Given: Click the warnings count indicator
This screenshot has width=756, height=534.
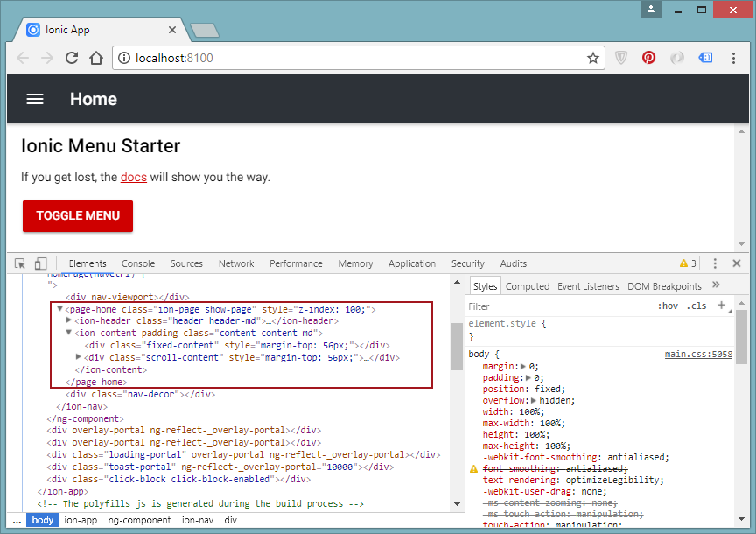Looking at the screenshot, I should tap(688, 263).
